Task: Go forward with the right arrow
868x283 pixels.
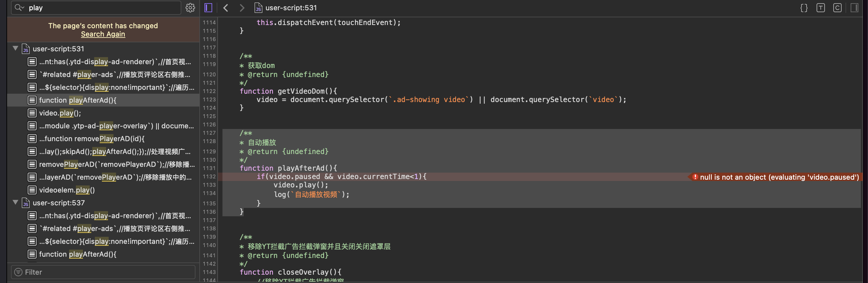Action: click(x=242, y=8)
